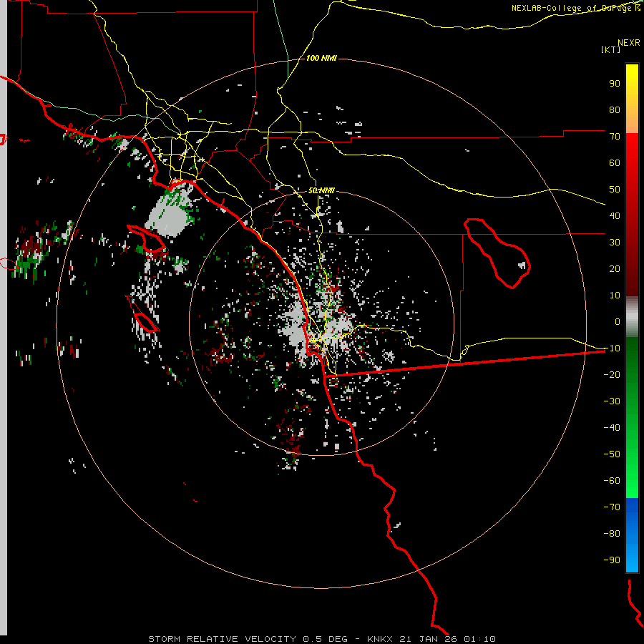The height and width of the screenshot is (644, 644).
Task: Click the -40 value on the velocity scale
Action: [x=612, y=428]
